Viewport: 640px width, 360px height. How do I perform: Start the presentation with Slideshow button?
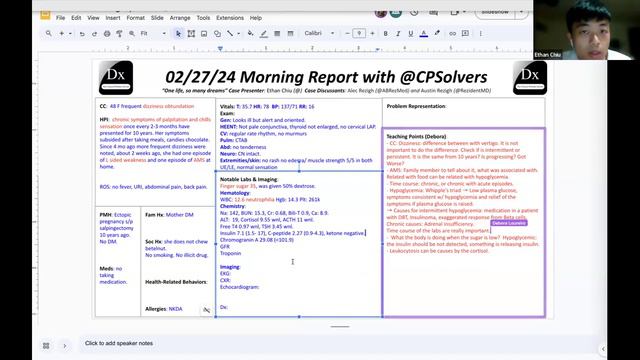point(495,12)
